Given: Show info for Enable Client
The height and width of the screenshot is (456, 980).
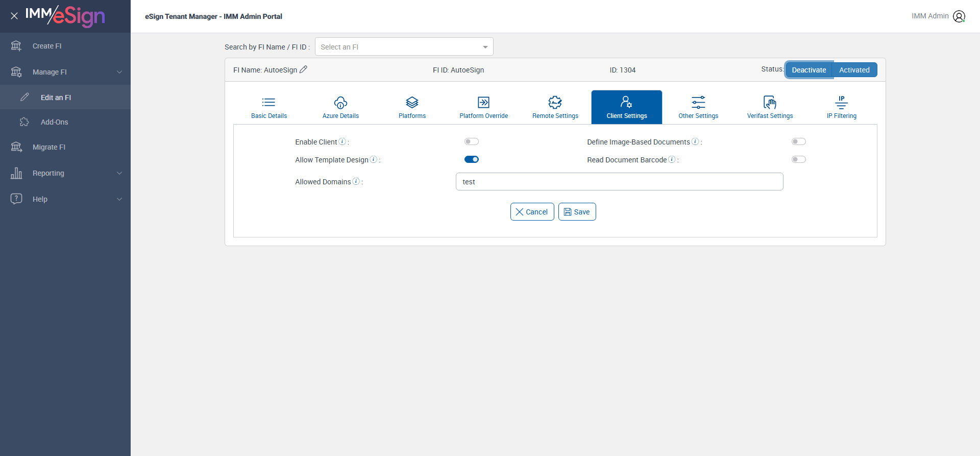Looking at the screenshot, I should [x=342, y=141].
